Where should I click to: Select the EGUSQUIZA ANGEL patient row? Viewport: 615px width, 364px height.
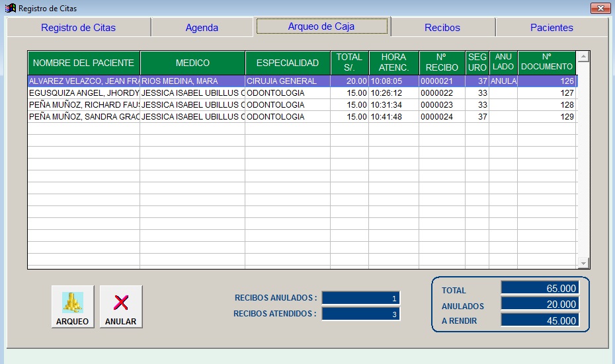(x=83, y=93)
